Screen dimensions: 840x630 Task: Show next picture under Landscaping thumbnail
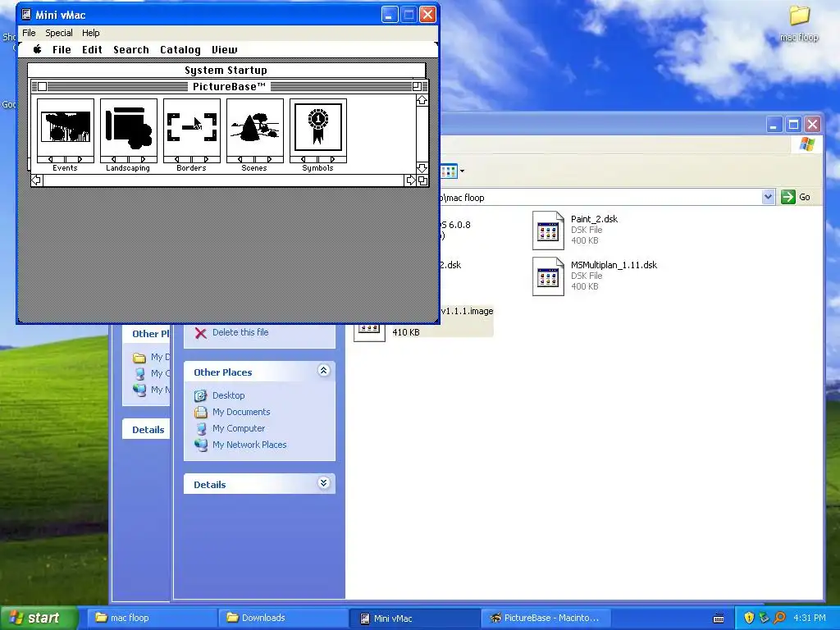[x=144, y=160]
